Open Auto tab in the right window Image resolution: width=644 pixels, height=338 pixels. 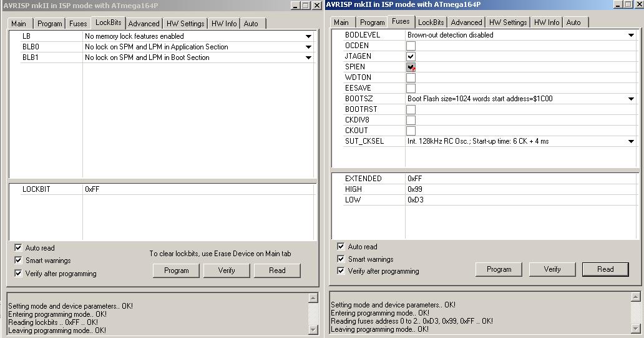(x=573, y=22)
